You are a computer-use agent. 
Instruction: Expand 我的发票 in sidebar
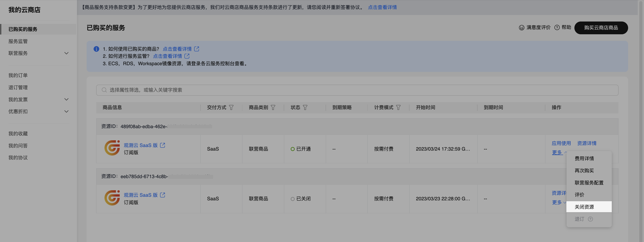(x=66, y=99)
